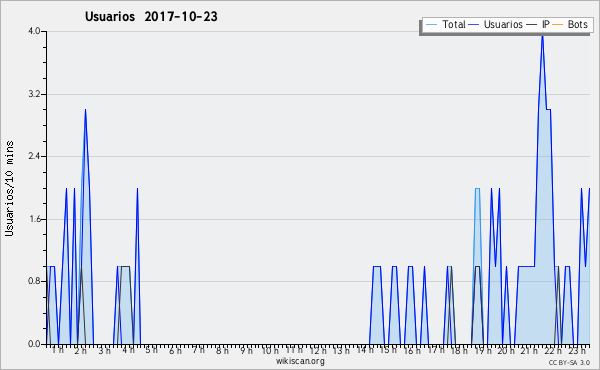Click the 'CC BY-SA 3.0' license text
The width and height of the screenshot is (600, 370).
[x=569, y=362]
